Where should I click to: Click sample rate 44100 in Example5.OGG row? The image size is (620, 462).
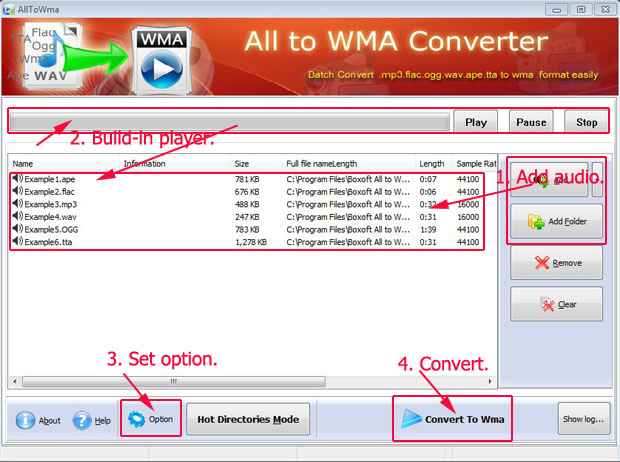468,229
